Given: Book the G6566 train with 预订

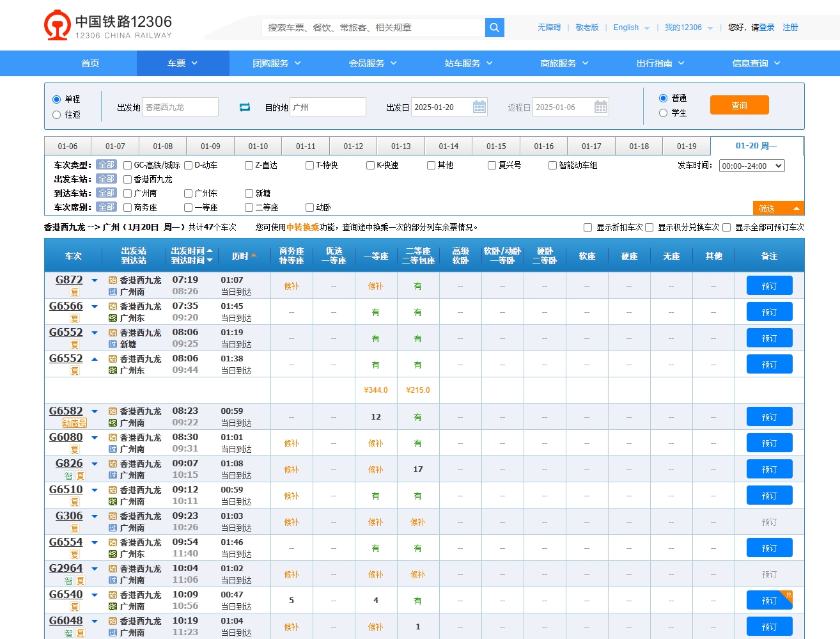Looking at the screenshot, I should point(769,312).
